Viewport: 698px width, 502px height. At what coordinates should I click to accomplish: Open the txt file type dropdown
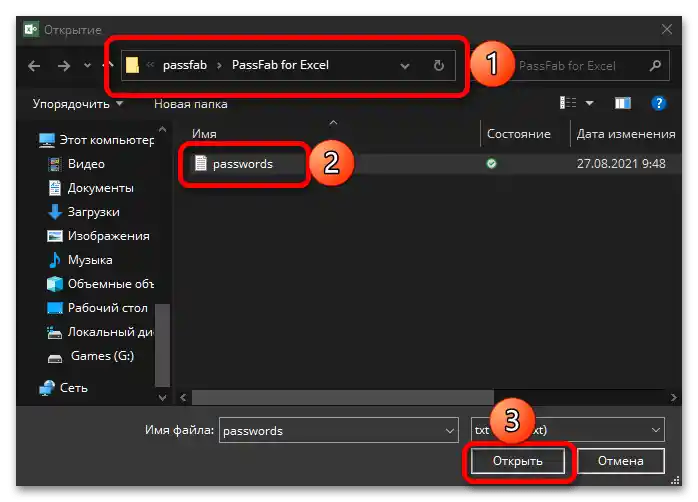pyautogui.click(x=568, y=430)
